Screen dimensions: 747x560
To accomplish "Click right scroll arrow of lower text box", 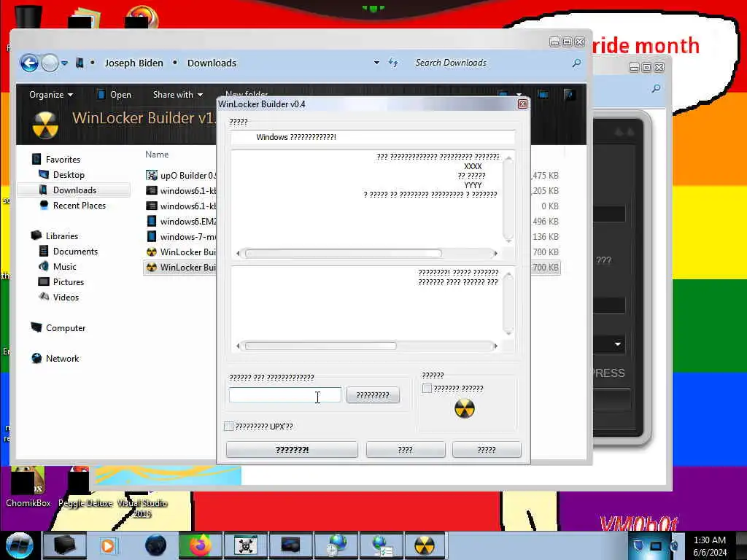I will point(495,346).
